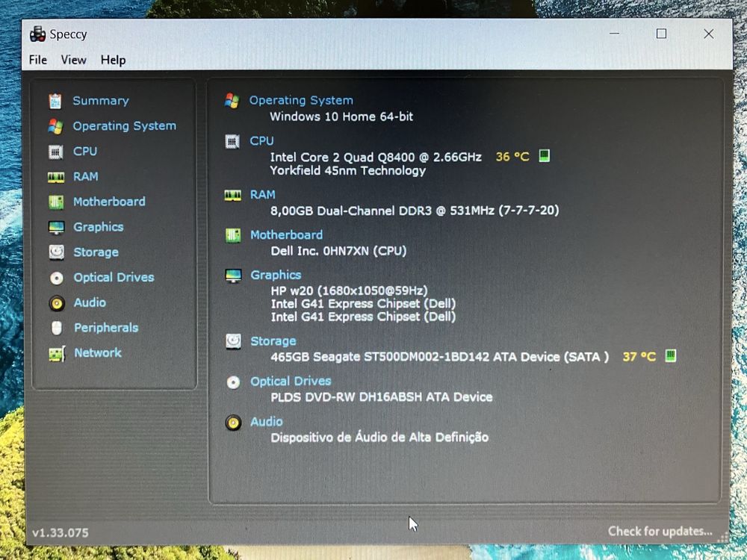Image resolution: width=747 pixels, height=560 pixels.
Task: Select Summary in the sidebar
Action: click(x=101, y=101)
